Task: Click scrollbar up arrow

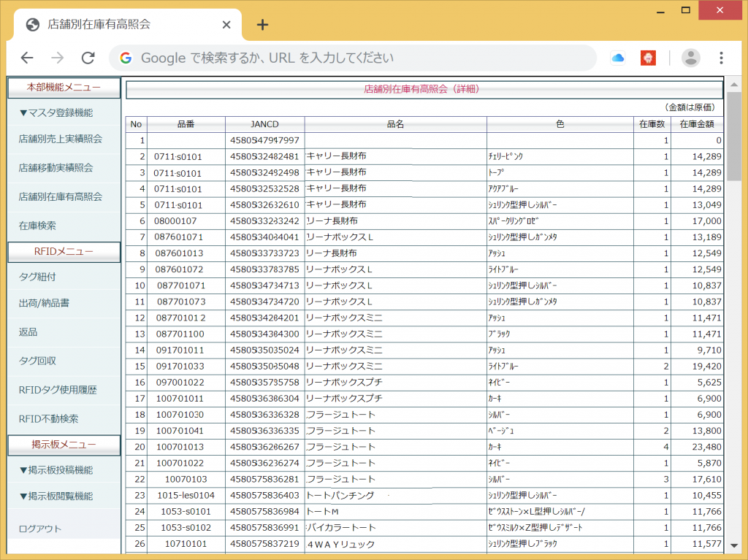Action: pos(734,85)
